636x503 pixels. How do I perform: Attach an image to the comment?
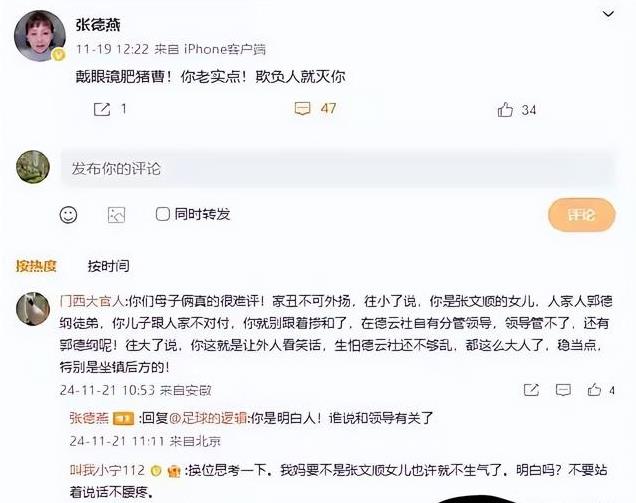[116, 215]
